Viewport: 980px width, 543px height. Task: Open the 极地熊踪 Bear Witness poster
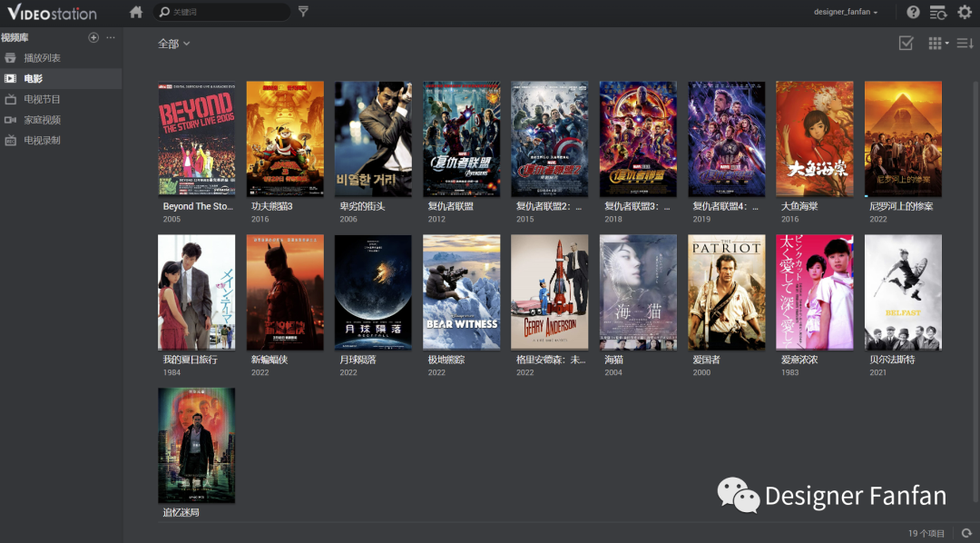(x=461, y=292)
